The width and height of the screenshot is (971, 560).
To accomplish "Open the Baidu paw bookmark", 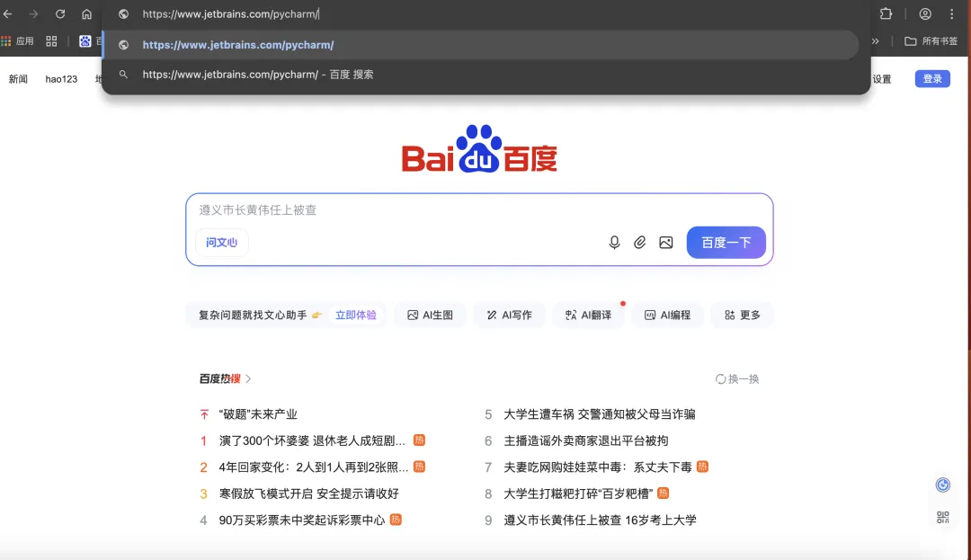I will tap(85, 40).
